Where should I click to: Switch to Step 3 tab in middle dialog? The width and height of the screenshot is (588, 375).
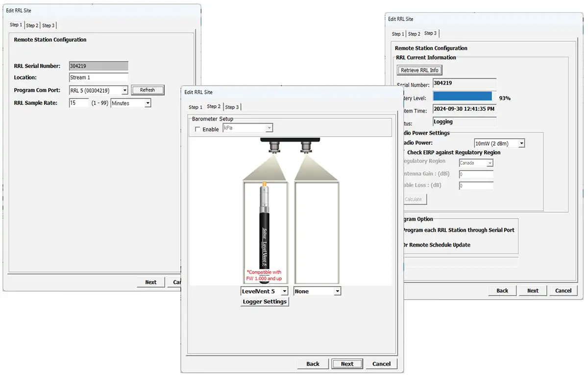[232, 107]
